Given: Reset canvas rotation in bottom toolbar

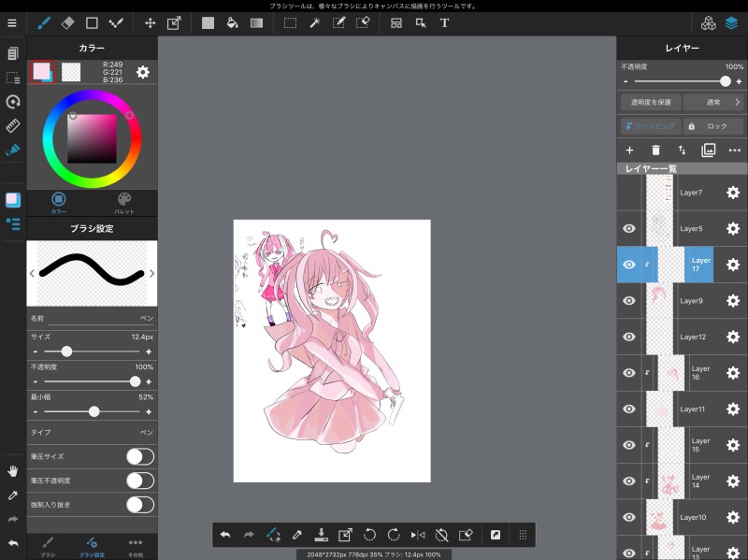Looking at the screenshot, I should coord(441,535).
